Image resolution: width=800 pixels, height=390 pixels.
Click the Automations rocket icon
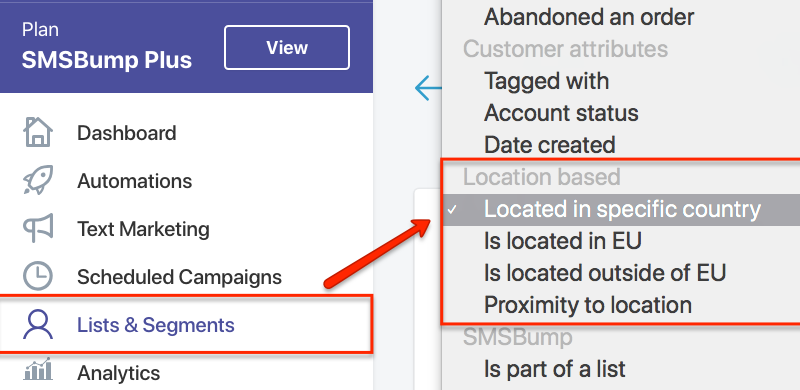pyautogui.click(x=37, y=181)
